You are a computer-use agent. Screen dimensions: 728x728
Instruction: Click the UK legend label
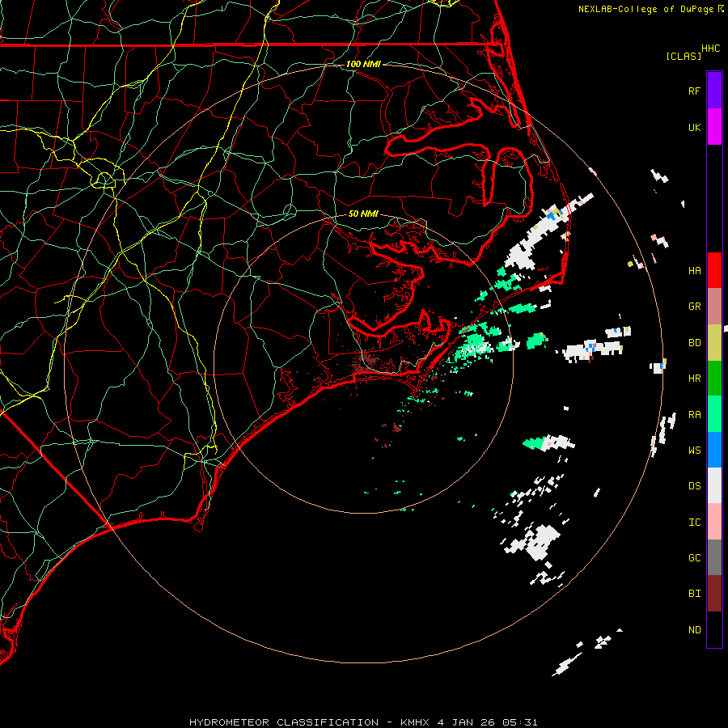[x=694, y=127]
